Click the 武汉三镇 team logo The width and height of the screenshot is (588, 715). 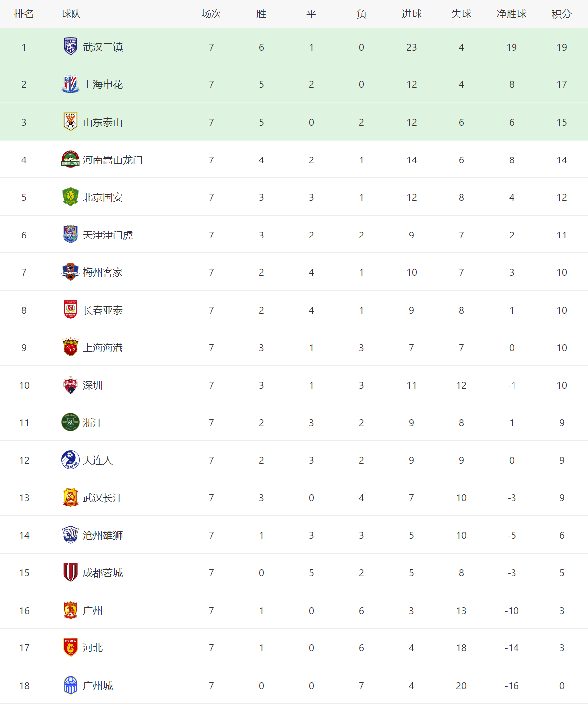[x=71, y=47]
